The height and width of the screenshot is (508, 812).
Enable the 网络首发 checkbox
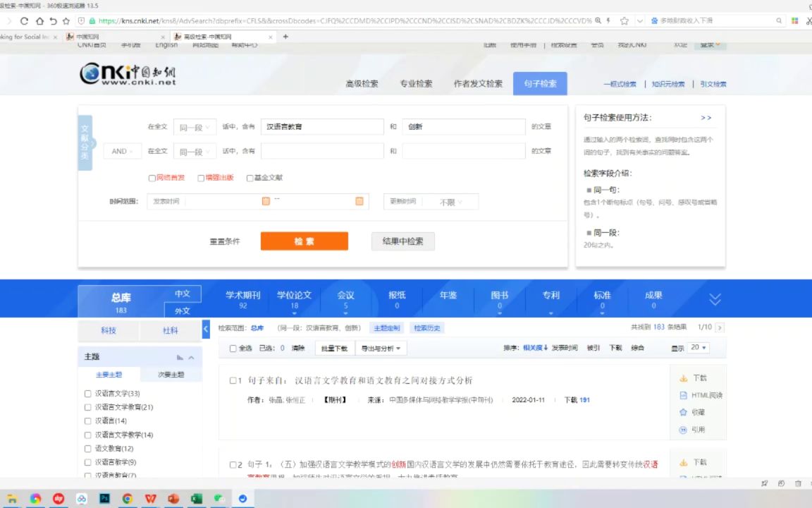point(152,177)
